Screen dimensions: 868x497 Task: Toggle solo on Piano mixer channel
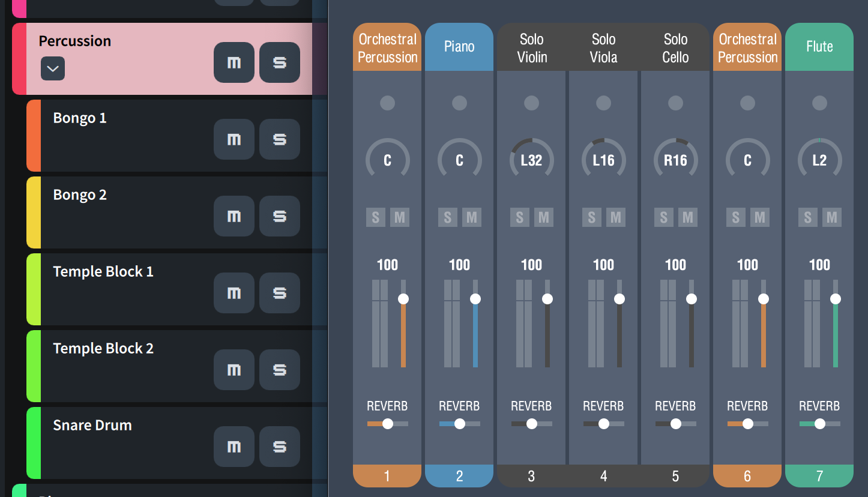[447, 217]
